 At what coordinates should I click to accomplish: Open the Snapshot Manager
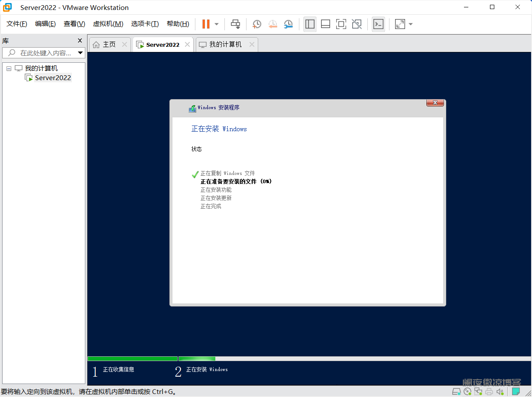(289, 24)
